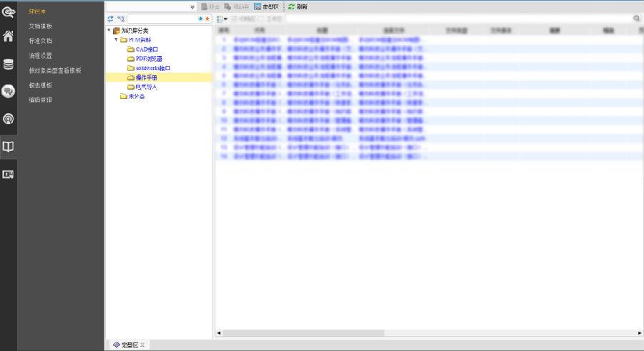The image size is (644, 351).
Task: Click the horizontal scrollbar thumb
Action: 303,333
